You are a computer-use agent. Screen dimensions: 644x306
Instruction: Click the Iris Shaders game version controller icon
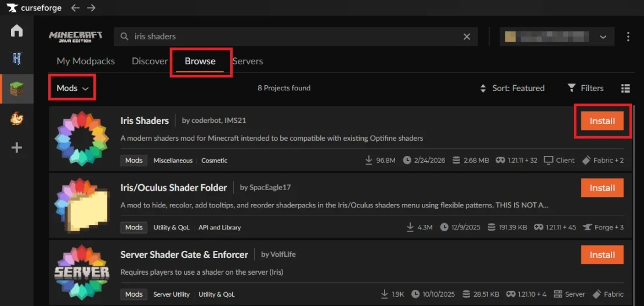pyautogui.click(x=500, y=161)
